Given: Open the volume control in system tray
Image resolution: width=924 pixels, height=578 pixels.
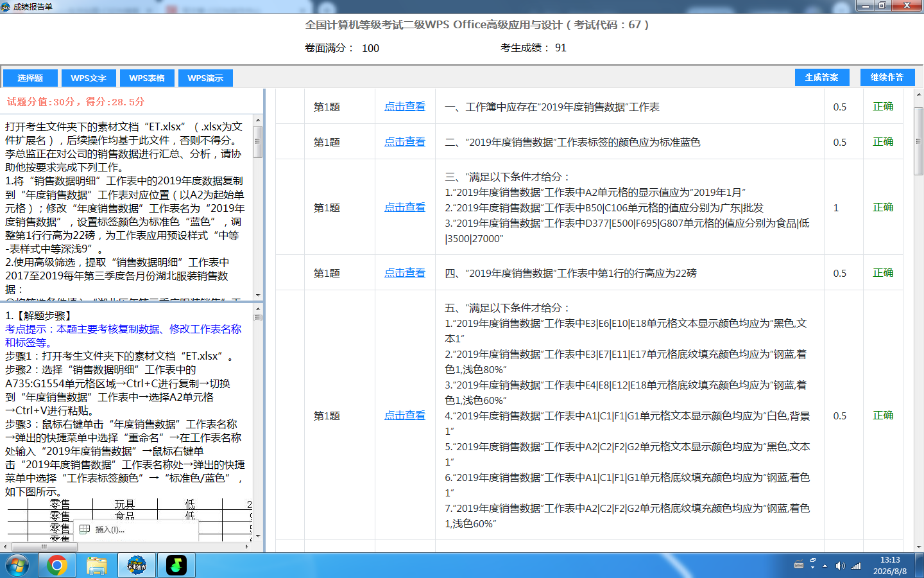Looking at the screenshot, I should [x=840, y=566].
